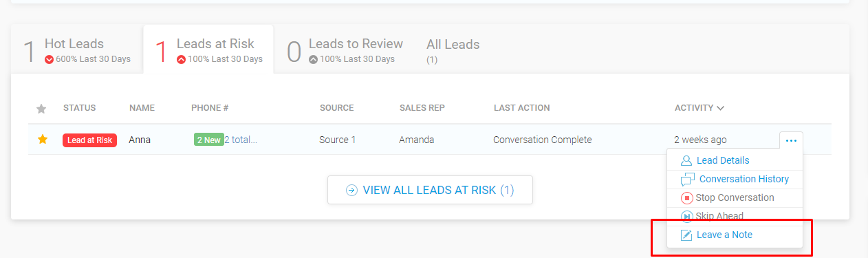Switch to the Leads to Review tab
This screenshot has width=868, height=258.
[345, 50]
